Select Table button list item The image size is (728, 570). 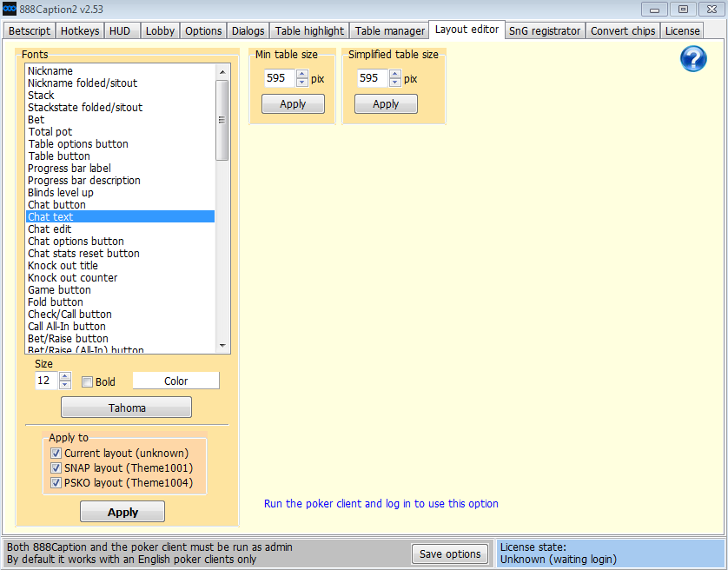coord(120,156)
